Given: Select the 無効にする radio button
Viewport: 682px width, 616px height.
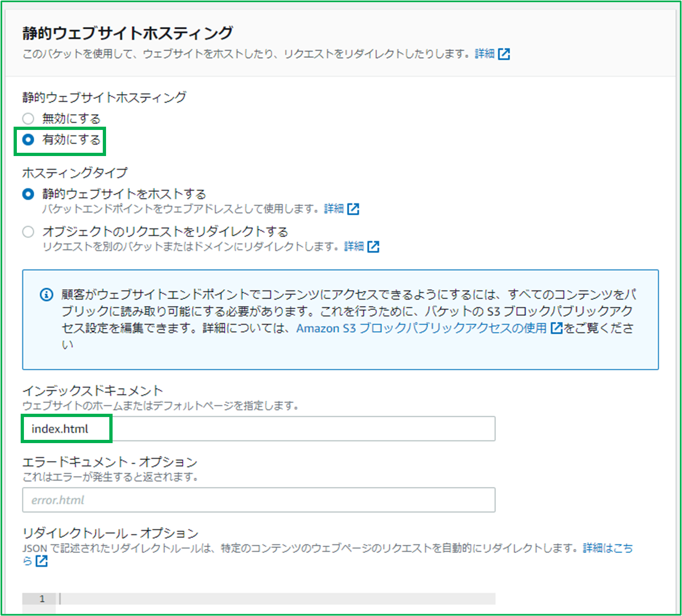Looking at the screenshot, I should [x=28, y=119].
